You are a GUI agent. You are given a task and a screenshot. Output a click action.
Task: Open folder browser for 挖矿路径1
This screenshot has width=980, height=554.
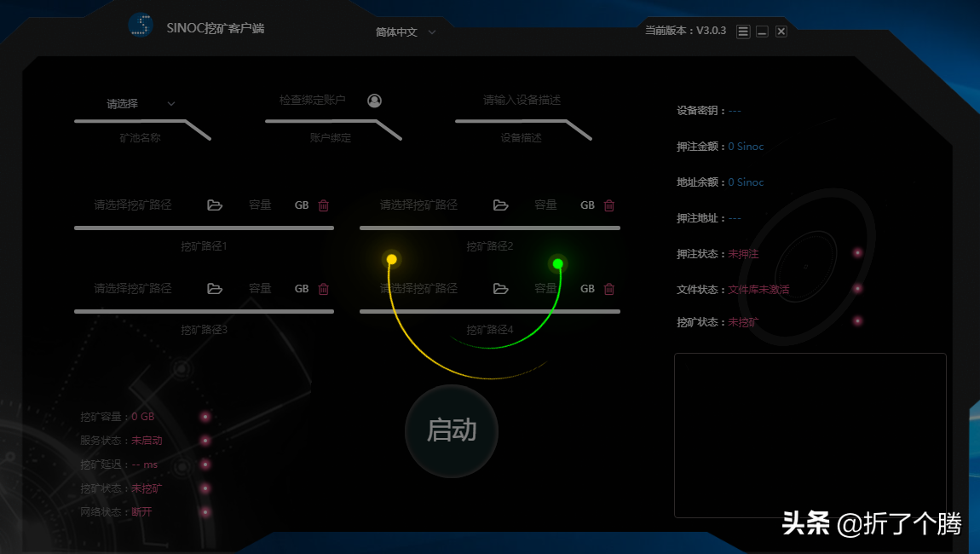[215, 205]
